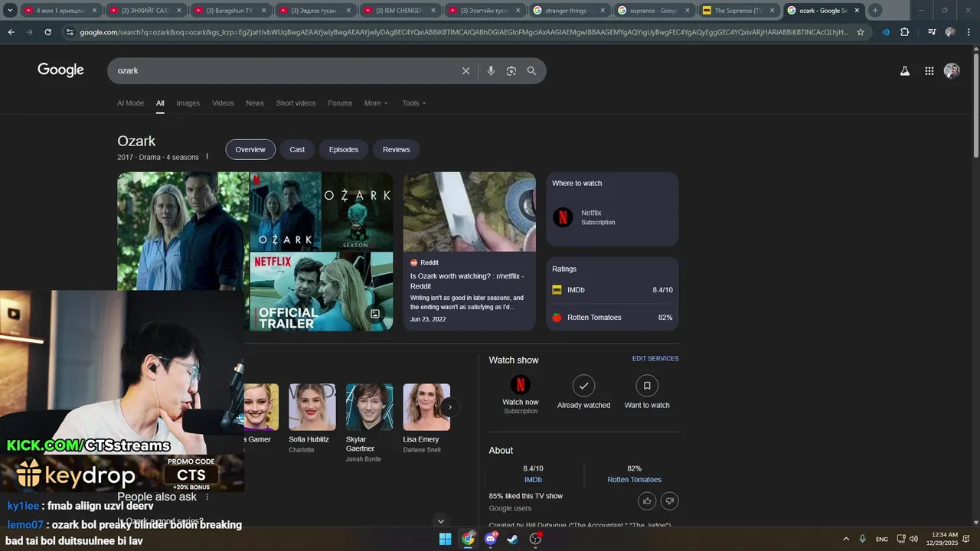The height and width of the screenshot is (551, 980).
Task: Select the Cast chip
Action: (297, 149)
